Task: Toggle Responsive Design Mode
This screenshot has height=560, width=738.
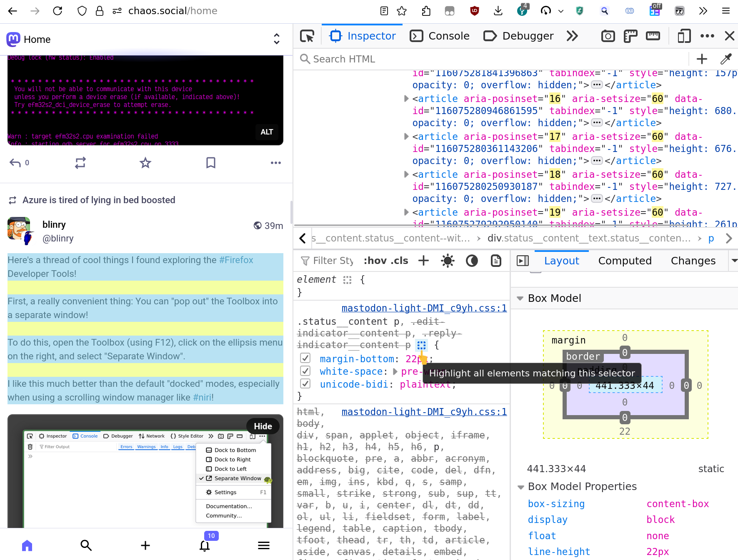Action: (x=684, y=36)
